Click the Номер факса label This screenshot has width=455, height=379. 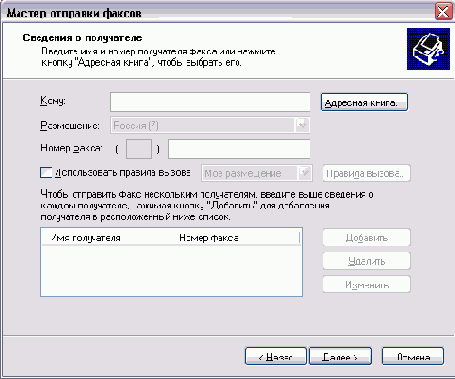coord(71,148)
